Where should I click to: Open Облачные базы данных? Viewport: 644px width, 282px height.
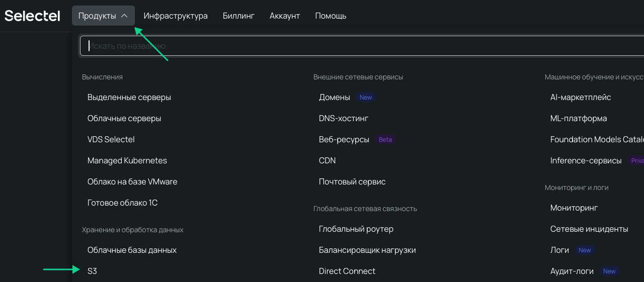click(x=132, y=250)
